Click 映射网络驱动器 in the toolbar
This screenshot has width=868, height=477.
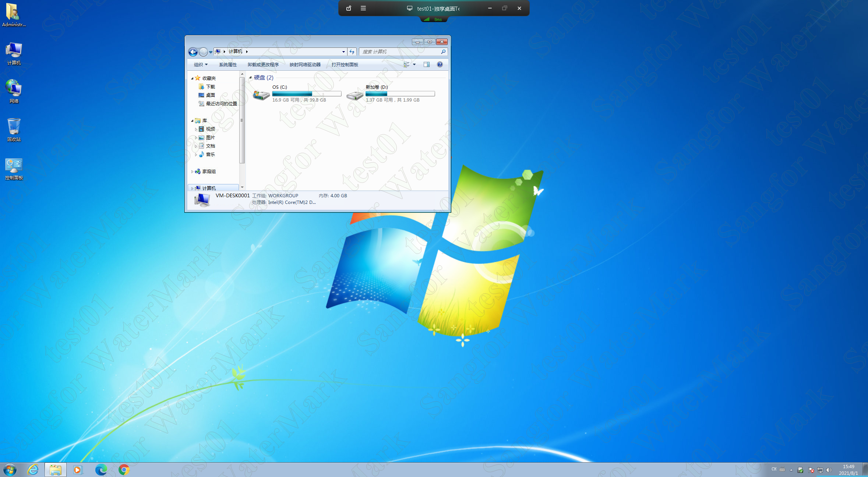coord(305,65)
